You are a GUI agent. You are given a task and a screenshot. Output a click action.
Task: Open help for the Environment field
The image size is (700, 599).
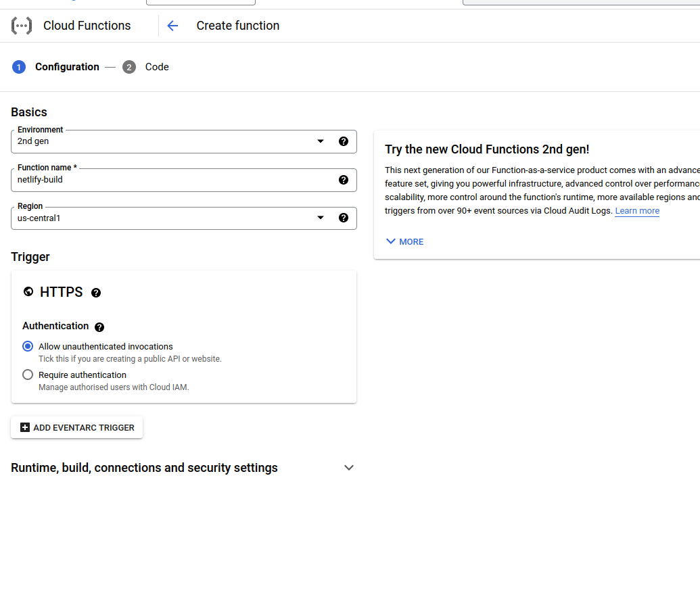click(x=344, y=141)
